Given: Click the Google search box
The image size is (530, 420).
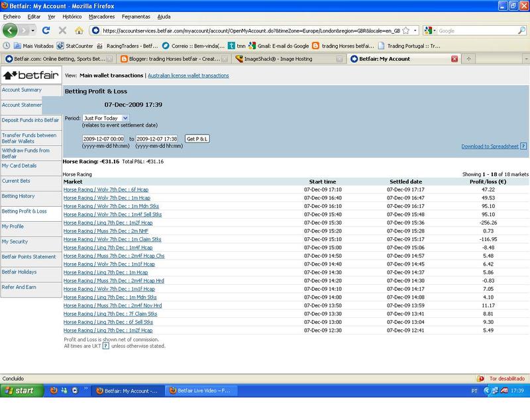Looking at the screenshot, I should click(x=477, y=30).
